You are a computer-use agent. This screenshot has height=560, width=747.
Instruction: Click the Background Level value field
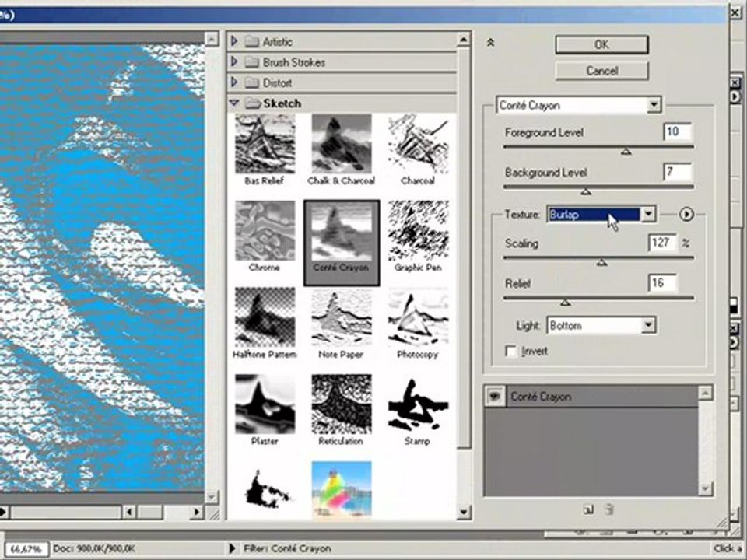click(677, 171)
